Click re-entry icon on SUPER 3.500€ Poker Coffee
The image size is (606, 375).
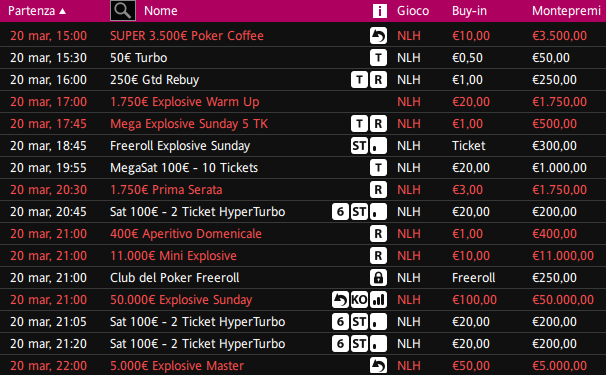tap(378, 36)
